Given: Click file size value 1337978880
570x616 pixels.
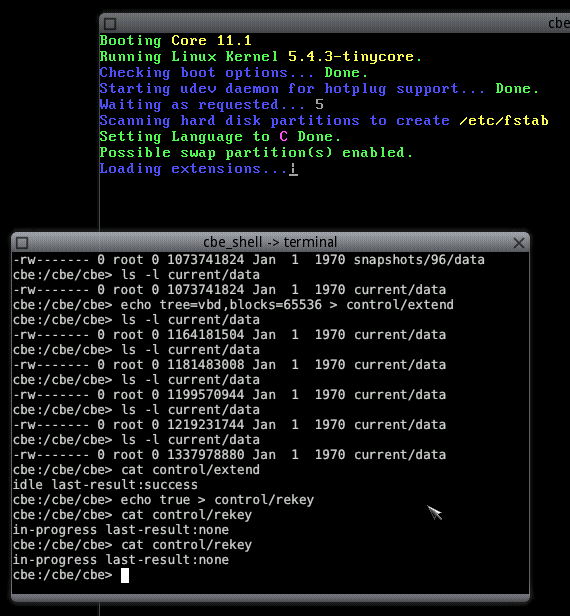Looking at the screenshot, I should (x=206, y=455).
